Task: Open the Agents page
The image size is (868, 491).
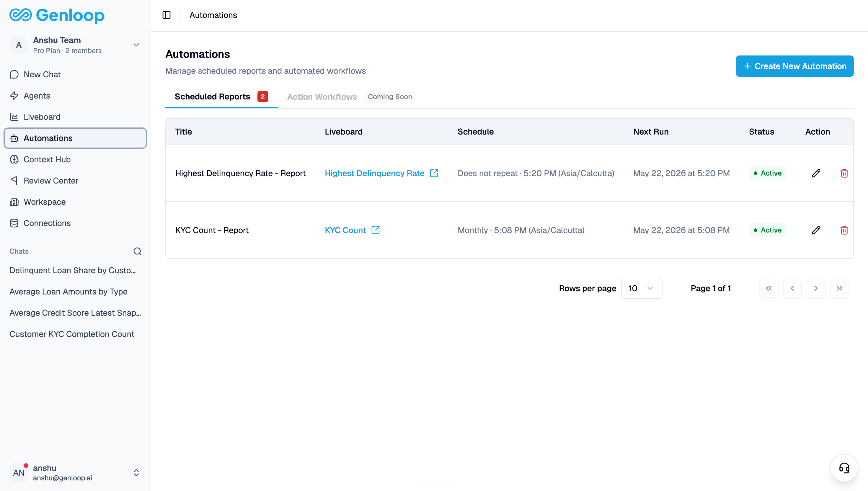Action: 75,96
